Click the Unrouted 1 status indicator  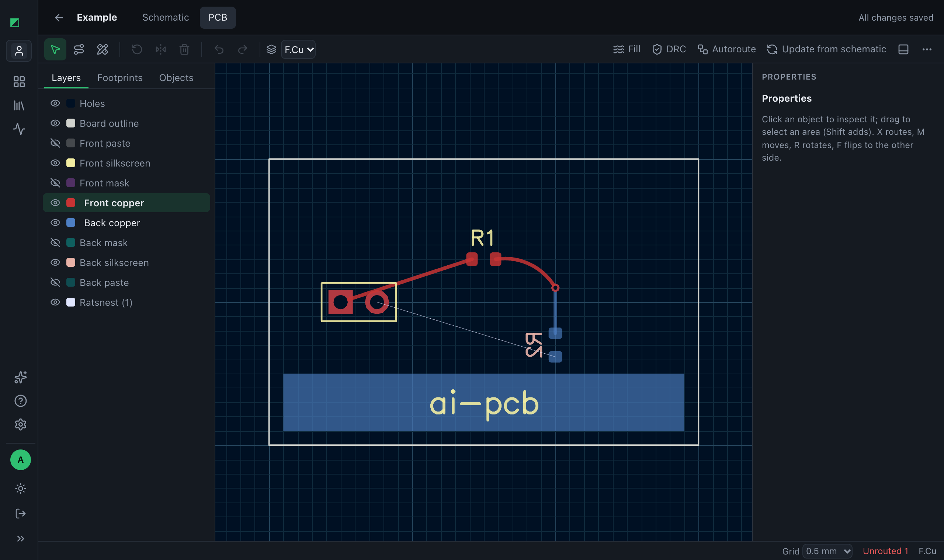(885, 551)
